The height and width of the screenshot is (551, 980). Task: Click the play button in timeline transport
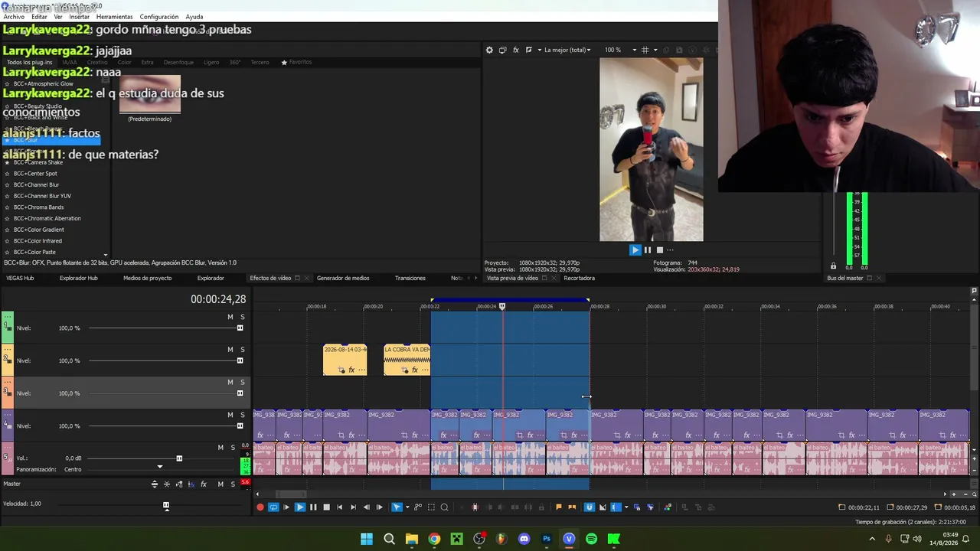(x=300, y=507)
